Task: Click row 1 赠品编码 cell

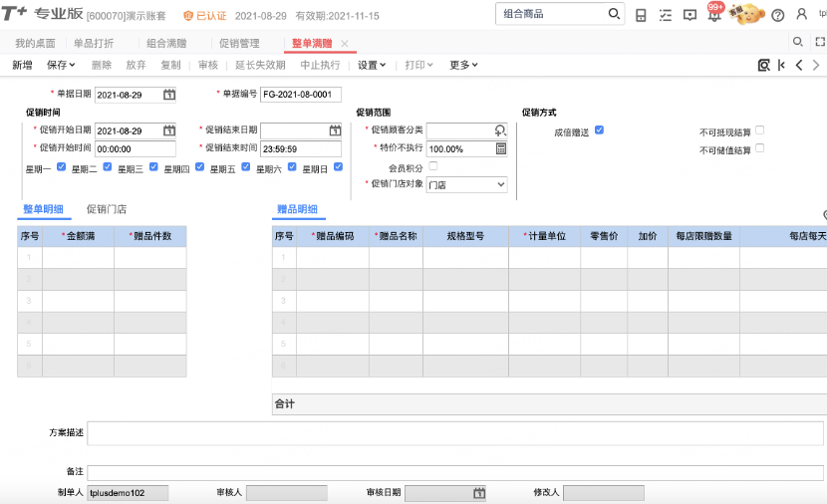Action: coord(333,258)
